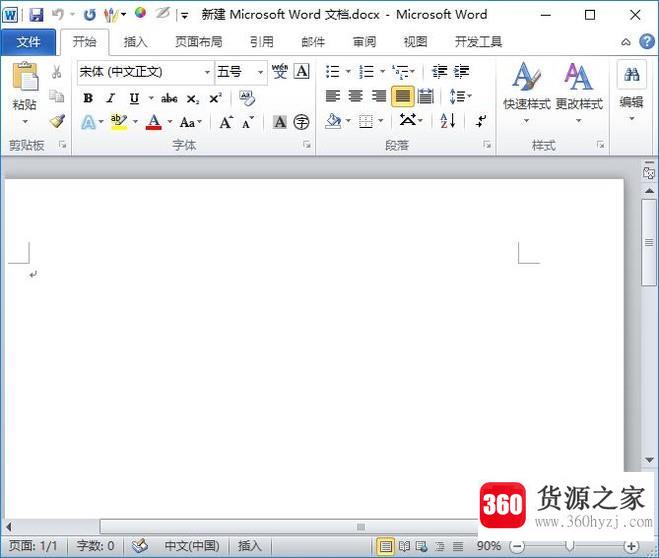659x558 pixels.
Task: Click Shrink Font small A
Action: tap(248, 122)
